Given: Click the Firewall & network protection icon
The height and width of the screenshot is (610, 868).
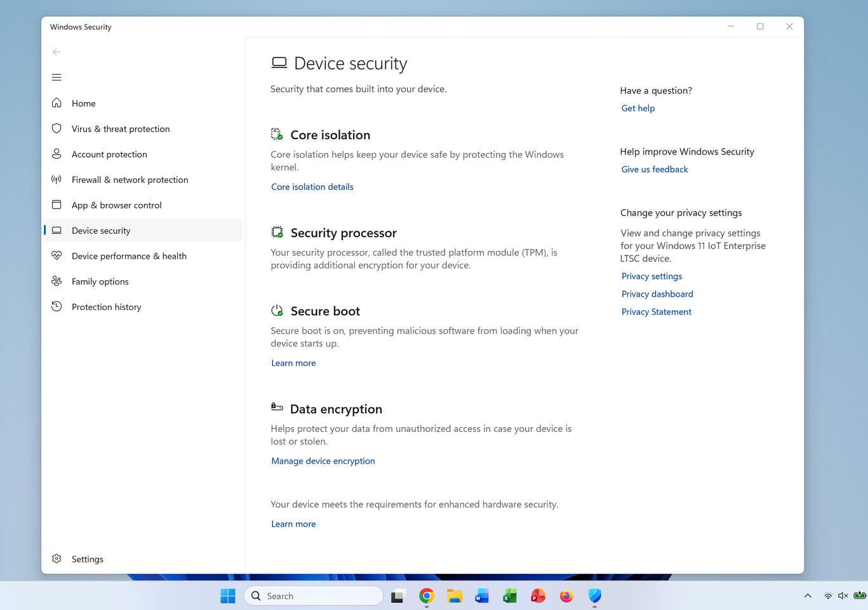Looking at the screenshot, I should [57, 179].
